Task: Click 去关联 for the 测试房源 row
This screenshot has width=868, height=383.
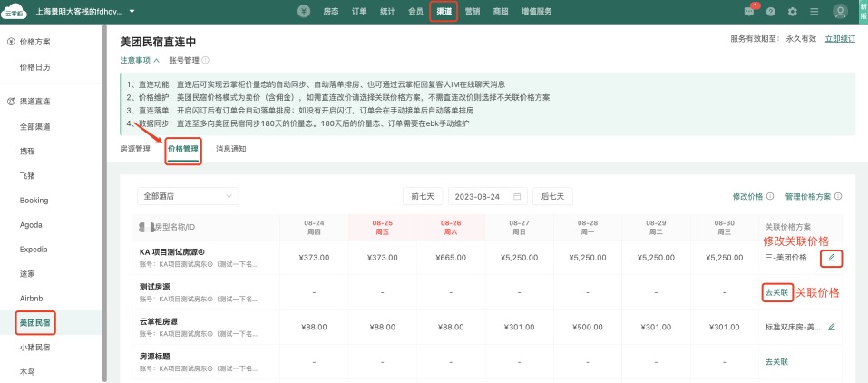Action: [775, 292]
